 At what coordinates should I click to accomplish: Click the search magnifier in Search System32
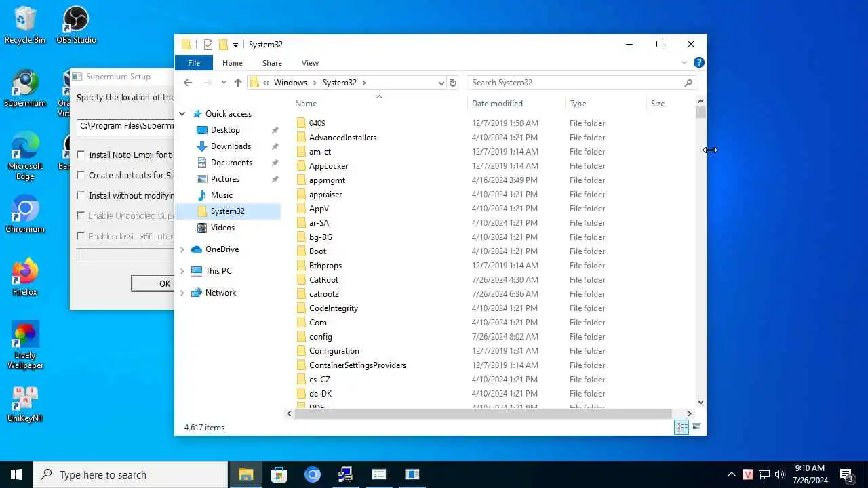tap(688, 83)
